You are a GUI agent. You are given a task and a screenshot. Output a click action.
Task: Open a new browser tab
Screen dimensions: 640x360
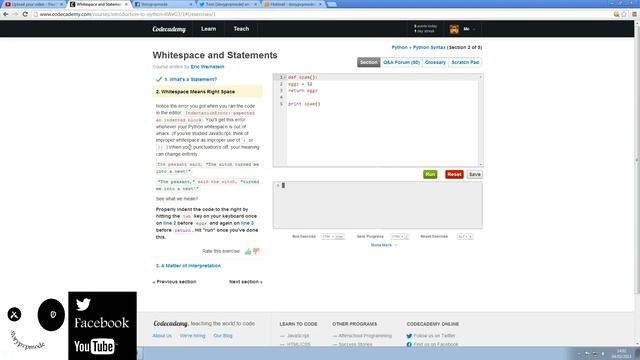[x=332, y=4]
